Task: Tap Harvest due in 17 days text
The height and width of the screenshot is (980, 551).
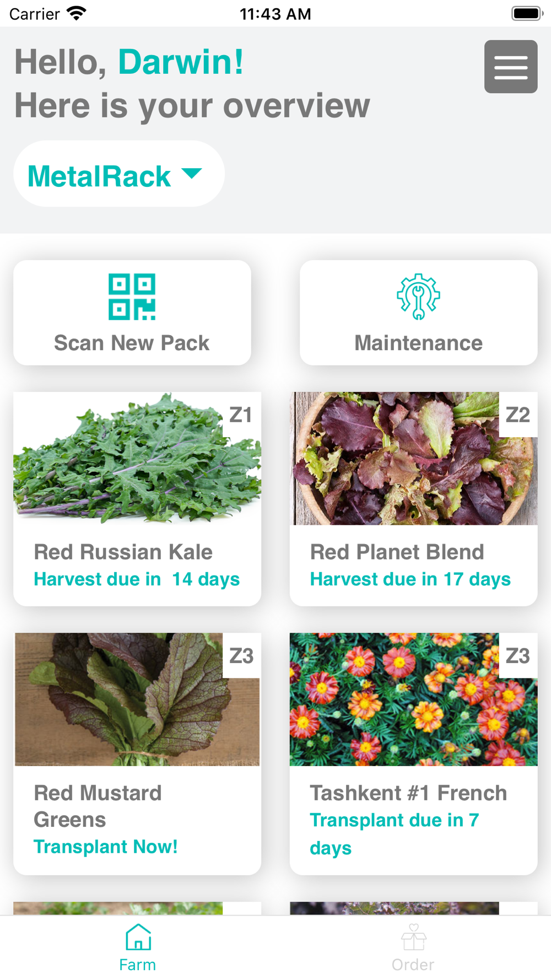Action: 410,579
